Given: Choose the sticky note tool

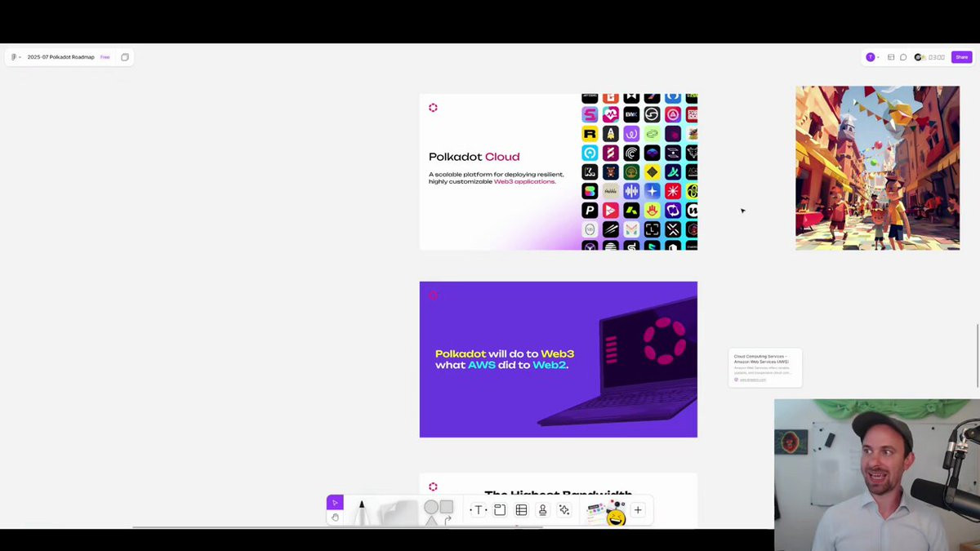Looking at the screenshot, I should 401,513.
